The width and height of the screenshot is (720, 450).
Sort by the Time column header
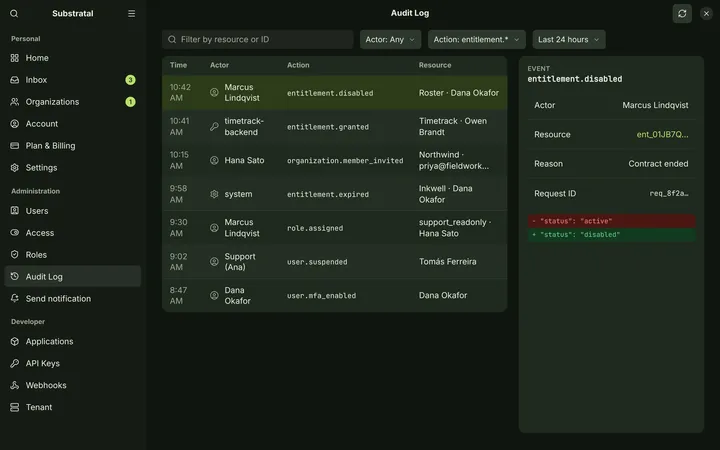pos(178,65)
